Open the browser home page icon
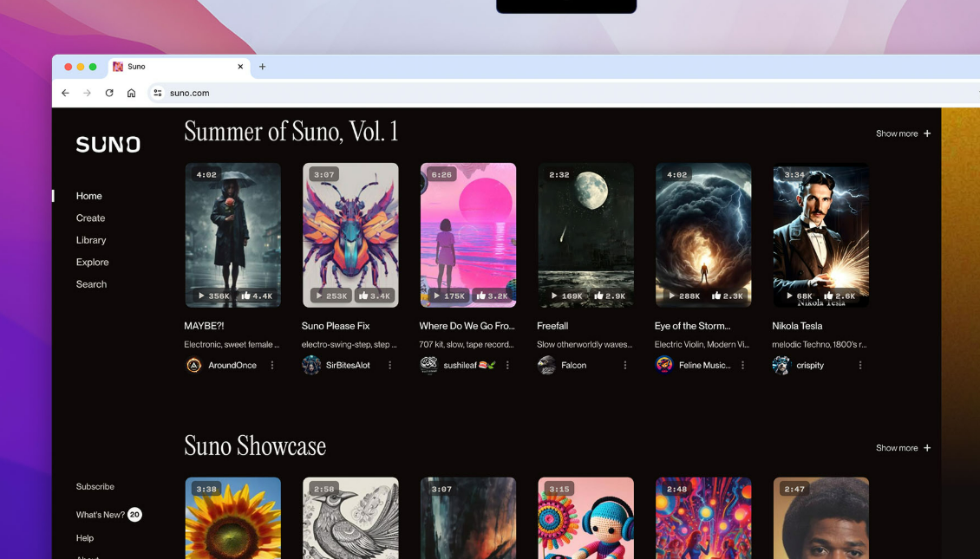The width and height of the screenshot is (980, 559). point(131,93)
